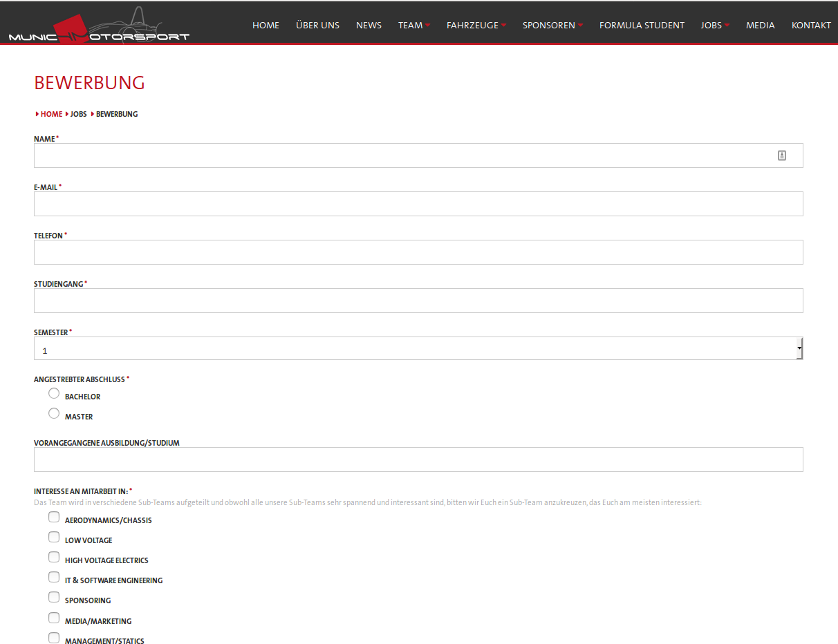Click the Munich Motorsport logo

coord(99,26)
